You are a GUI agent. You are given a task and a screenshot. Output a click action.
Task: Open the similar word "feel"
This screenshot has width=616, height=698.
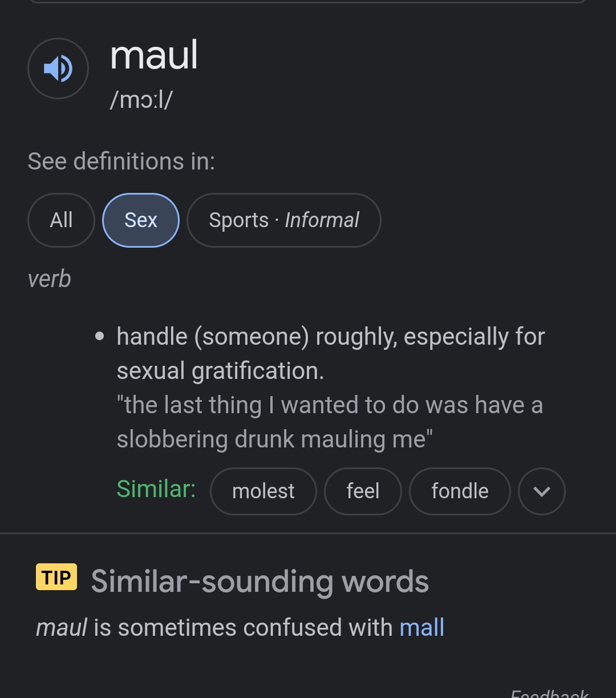click(363, 491)
